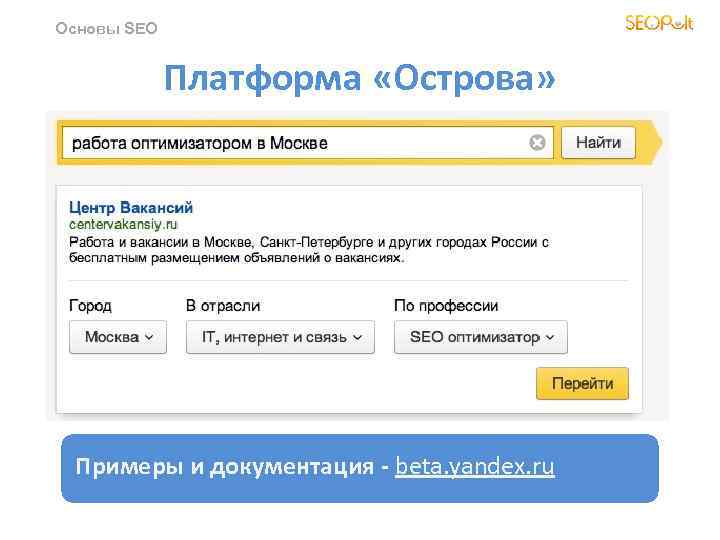Expand the IT, интернет и связь dropdown
720x540 pixels.
click(x=281, y=337)
